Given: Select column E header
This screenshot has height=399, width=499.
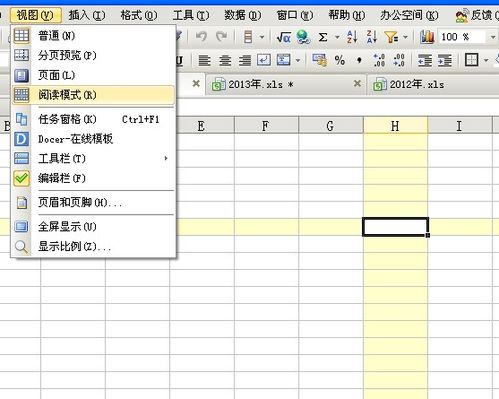Looking at the screenshot, I should coord(201,126).
